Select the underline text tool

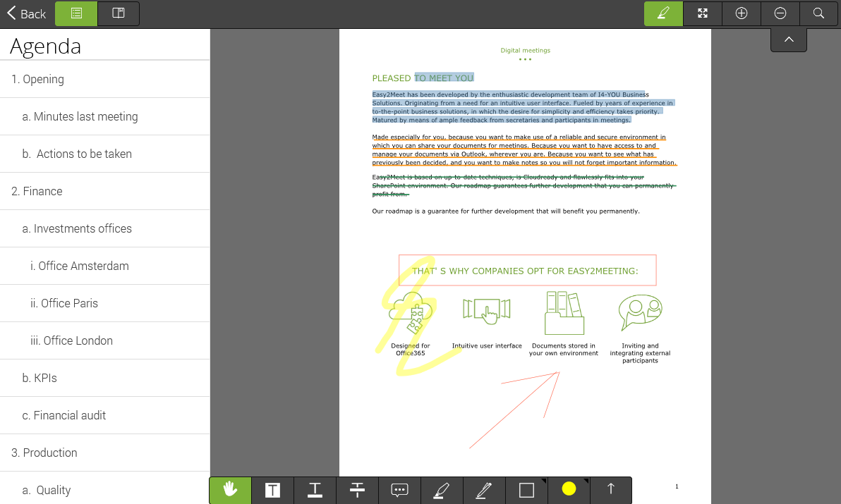click(x=315, y=489)
